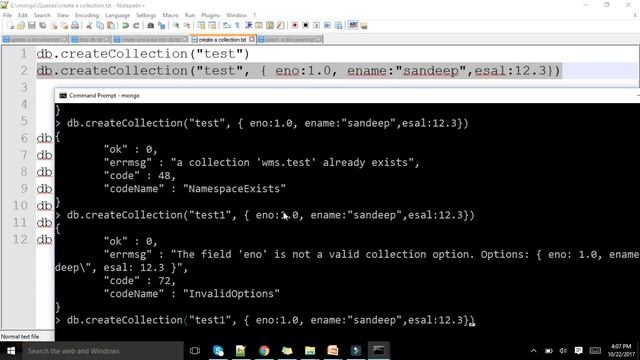
Task: Open Skype from the taskbar
Action: (218, 351)
